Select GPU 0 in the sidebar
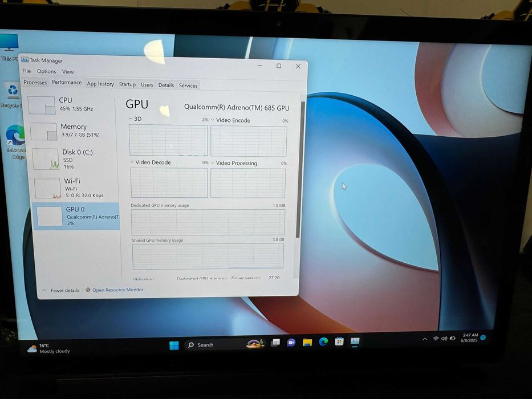 tap(77, 216)
